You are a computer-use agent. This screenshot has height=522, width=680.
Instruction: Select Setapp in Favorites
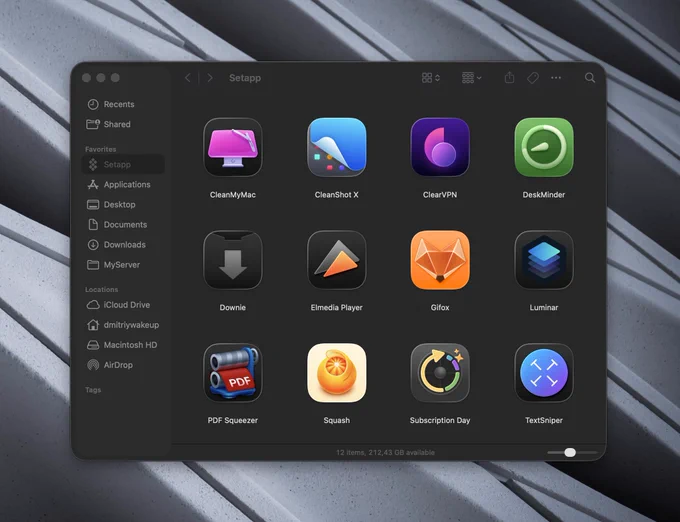123,164
